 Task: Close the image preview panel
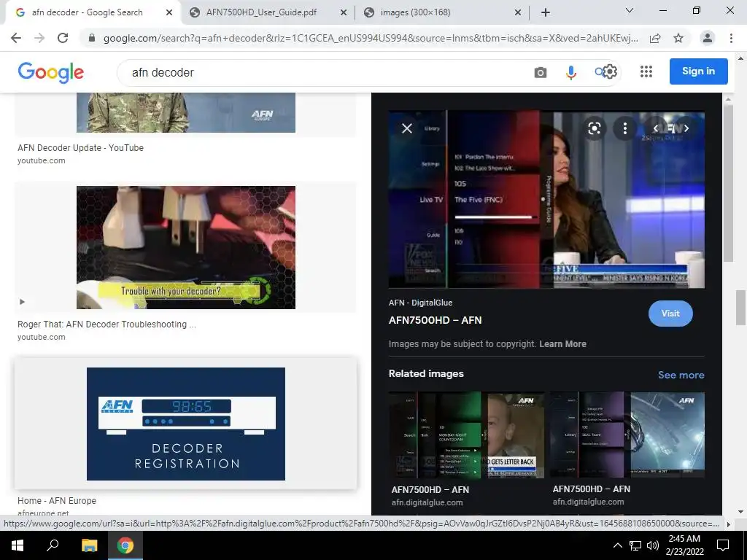click(407, 128)
